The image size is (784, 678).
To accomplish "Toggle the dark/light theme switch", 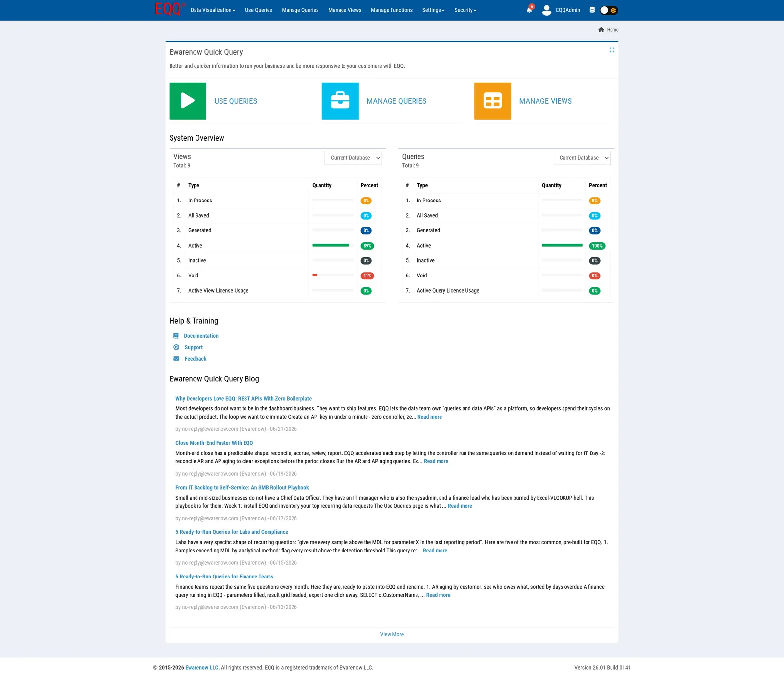I will pyautogui.click(x=609, y=10).
